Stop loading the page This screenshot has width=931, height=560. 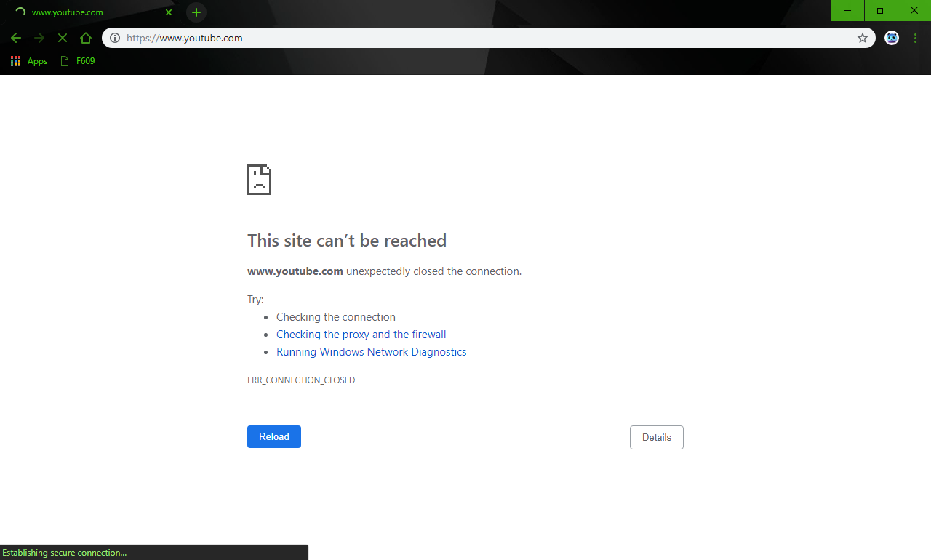(x=63, y=38)
